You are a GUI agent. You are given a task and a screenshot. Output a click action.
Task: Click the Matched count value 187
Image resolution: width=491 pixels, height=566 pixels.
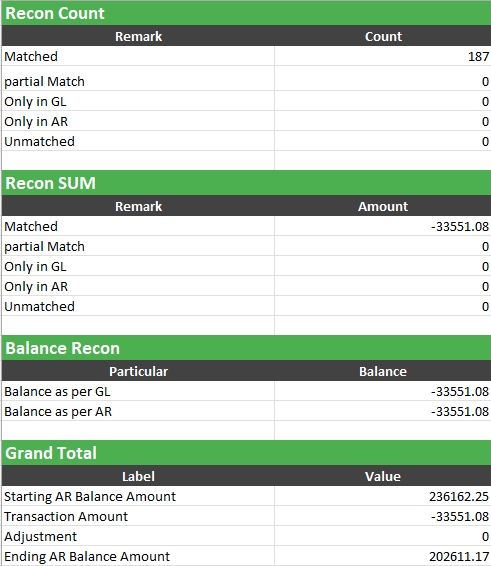click(383, 56)
